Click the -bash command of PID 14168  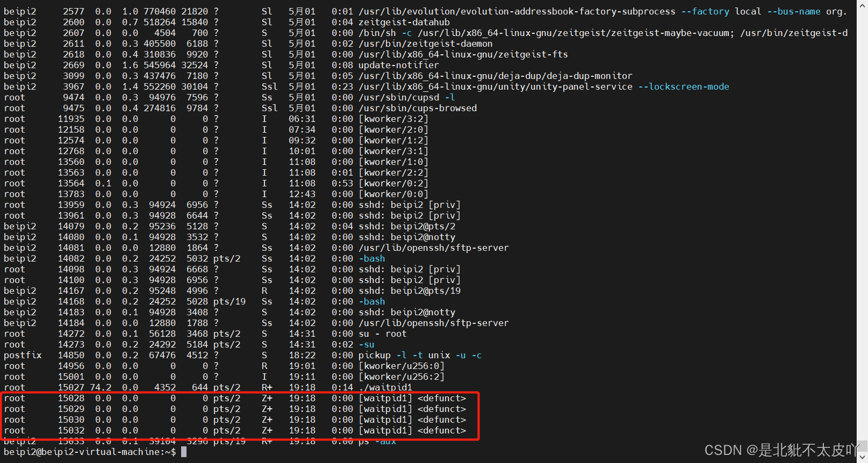(x=372, y=301)
